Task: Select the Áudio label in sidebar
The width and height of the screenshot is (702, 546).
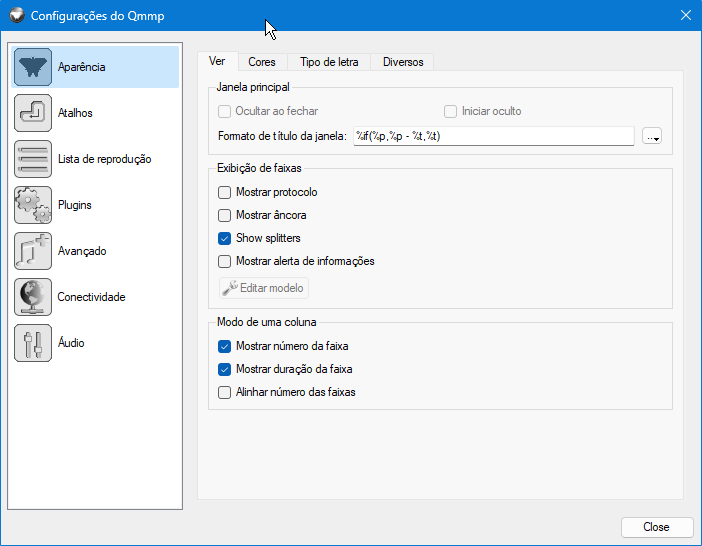Action: [x=71, y=343]
